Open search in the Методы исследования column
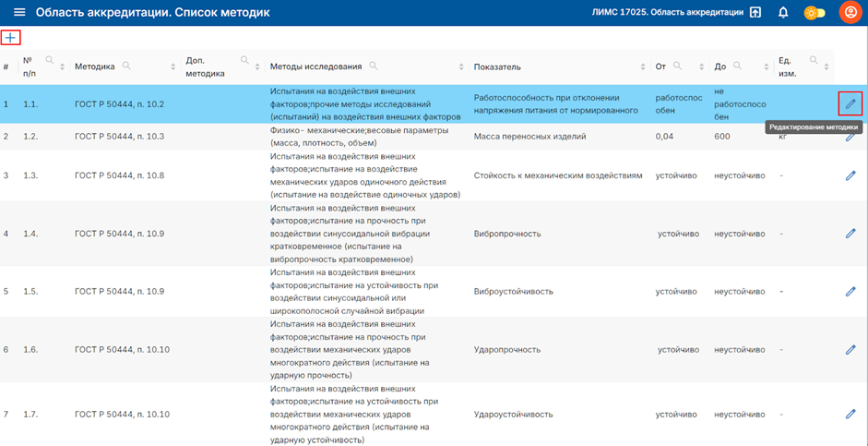Viewport: 868px width, 446px height. (x=373, y=66)
